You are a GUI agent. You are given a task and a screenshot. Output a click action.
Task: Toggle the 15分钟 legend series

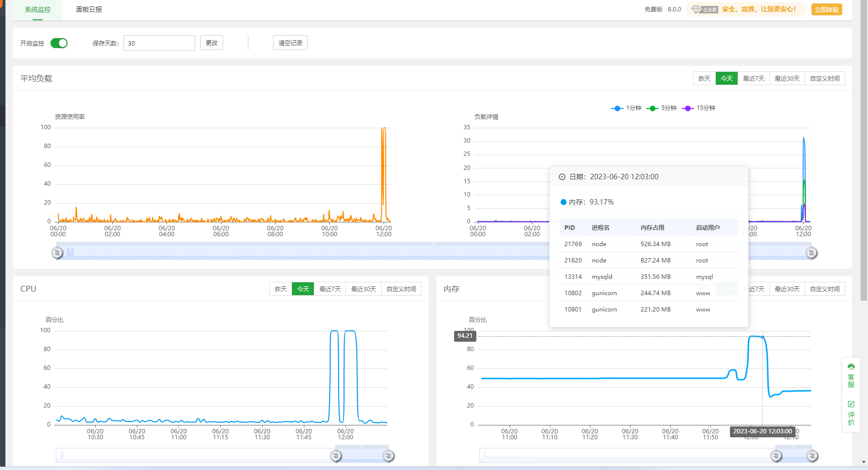(698, 108)
